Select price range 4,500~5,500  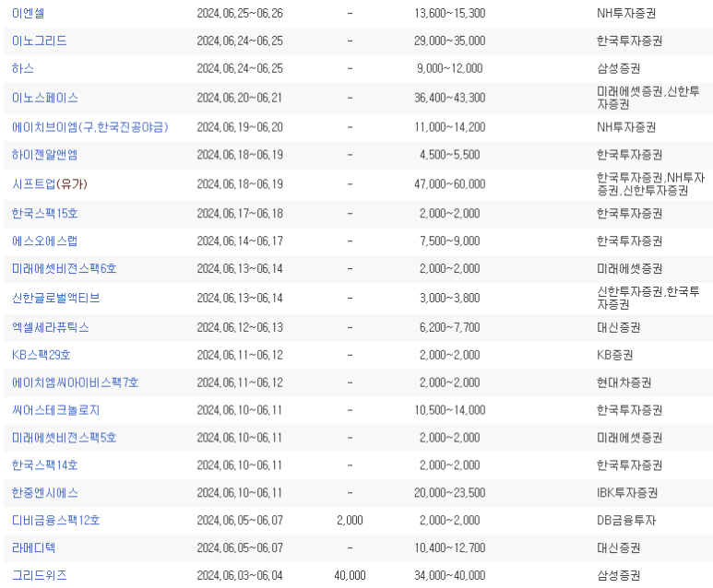pos(450,155)
